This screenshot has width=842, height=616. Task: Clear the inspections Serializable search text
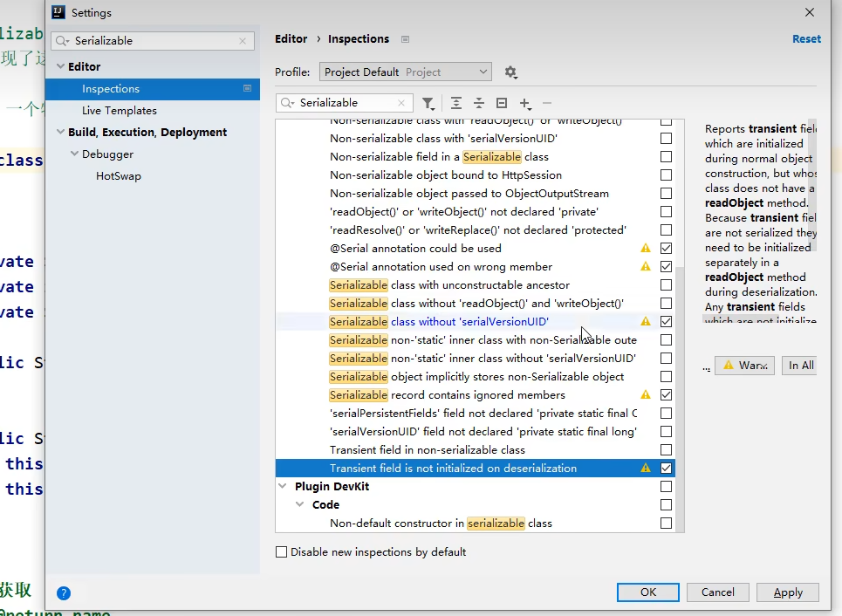pos(401,103)
